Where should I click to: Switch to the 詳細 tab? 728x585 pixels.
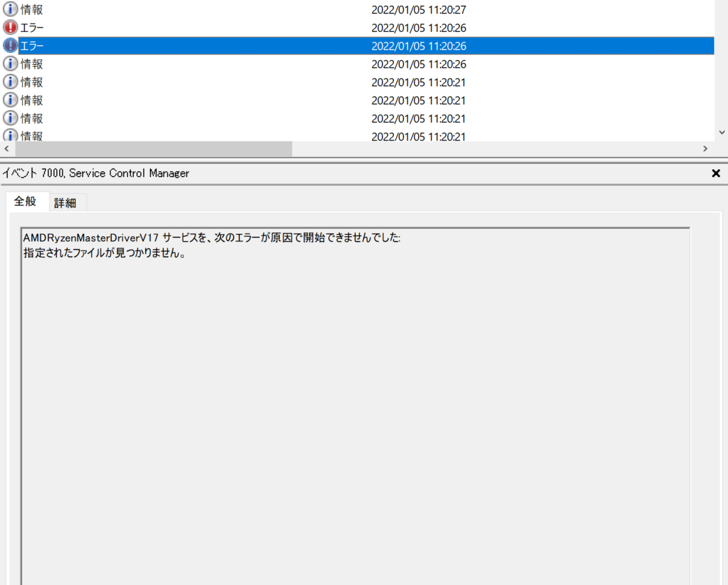click(66, 203)
